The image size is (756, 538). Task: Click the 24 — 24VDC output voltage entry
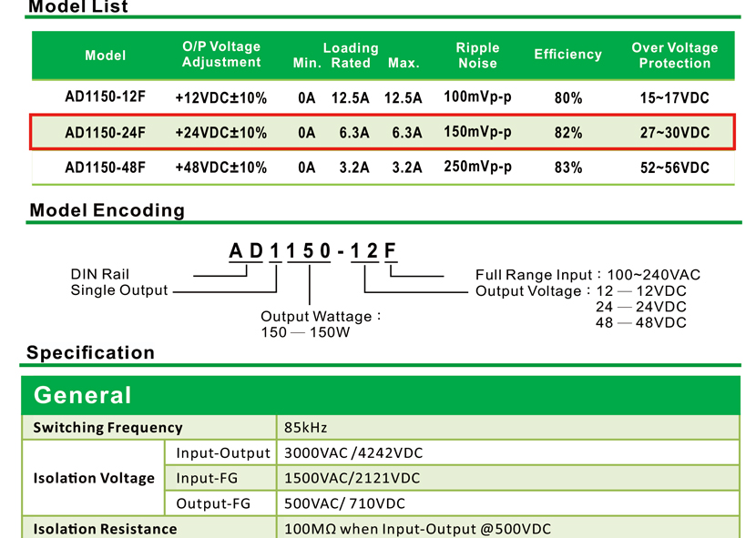640,307
